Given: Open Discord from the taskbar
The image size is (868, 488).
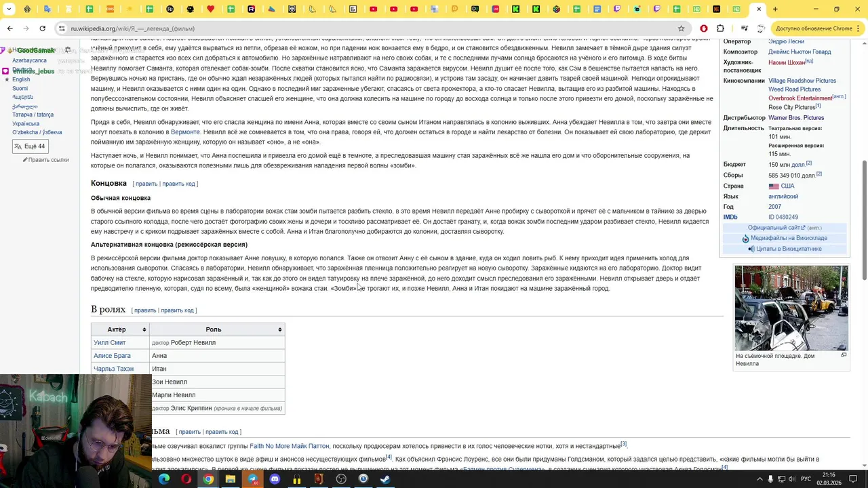Looking at the screenshot, I should pyautogui.click(x=275, y=479).
